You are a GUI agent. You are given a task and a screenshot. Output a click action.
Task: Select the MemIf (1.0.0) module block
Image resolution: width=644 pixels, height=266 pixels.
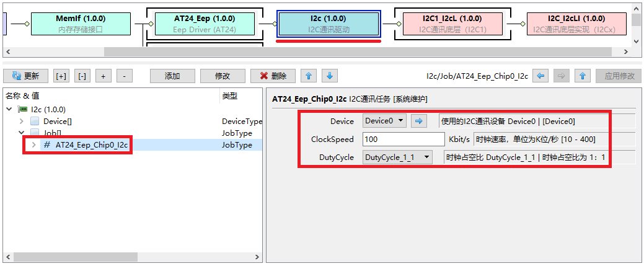tap(81, 24)
